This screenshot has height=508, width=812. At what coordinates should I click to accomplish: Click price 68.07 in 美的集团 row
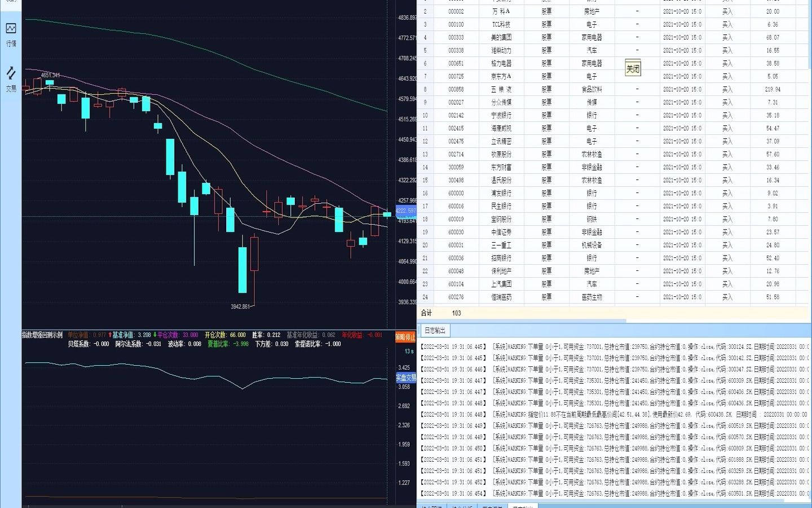pos(773,37)
